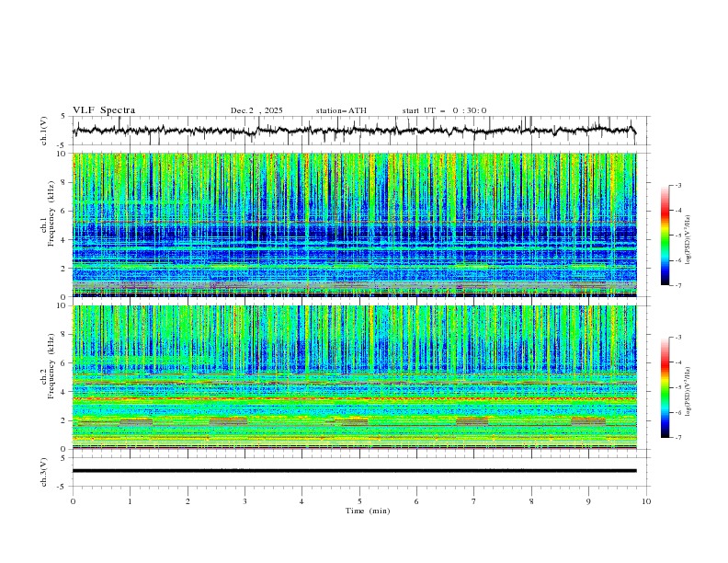Select the "Time (min)" axis title
This screenshot has width=728, height=563.
(x=368, y=511)
